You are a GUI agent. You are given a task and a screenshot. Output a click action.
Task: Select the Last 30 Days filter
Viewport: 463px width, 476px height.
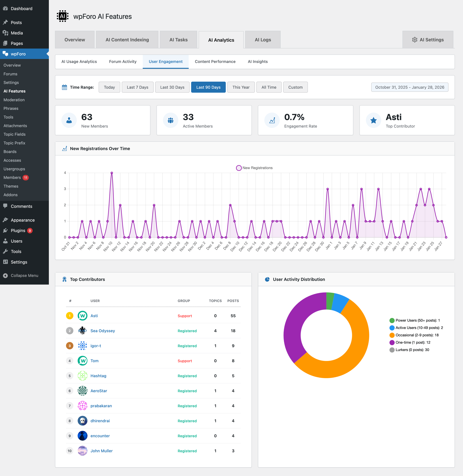pyautogui.click(x=172, y=87)
